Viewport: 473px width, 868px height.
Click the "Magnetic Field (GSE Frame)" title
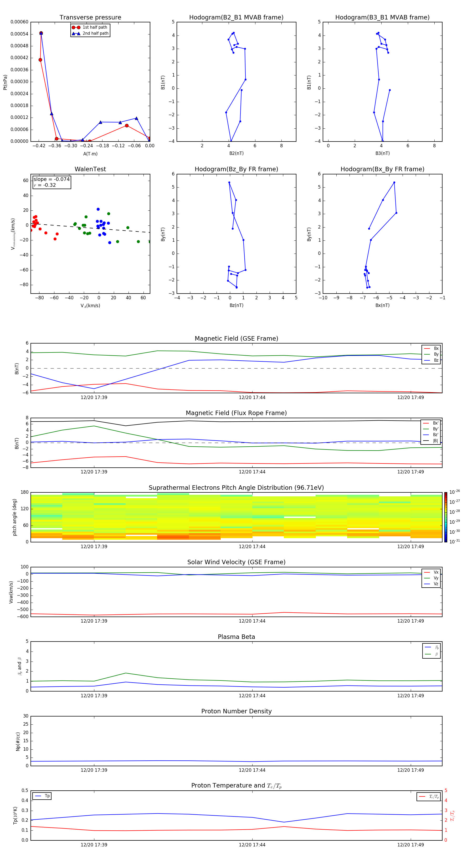click(x=236, y=339)
